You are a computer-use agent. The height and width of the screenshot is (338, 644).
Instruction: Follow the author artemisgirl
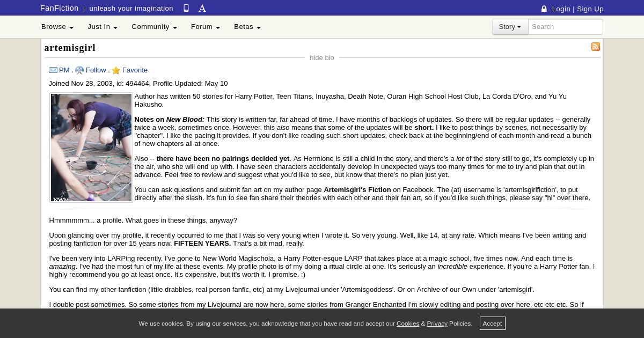[x=96, y=70]
